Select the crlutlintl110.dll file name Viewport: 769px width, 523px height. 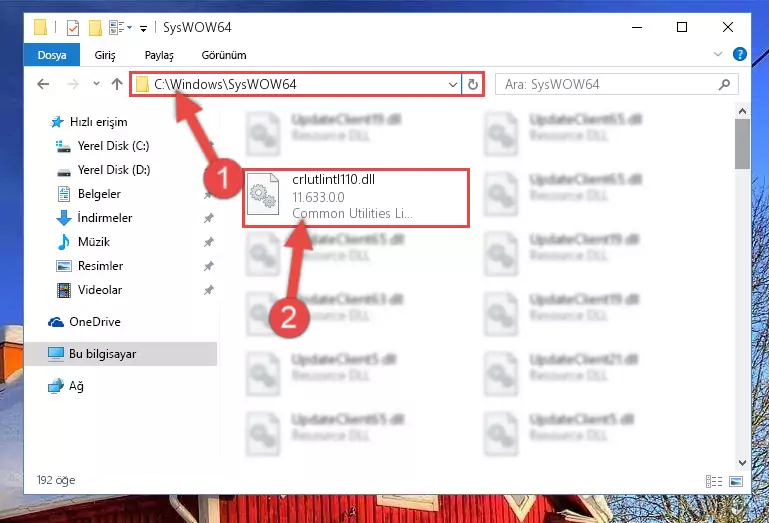(x=333, y=180)
